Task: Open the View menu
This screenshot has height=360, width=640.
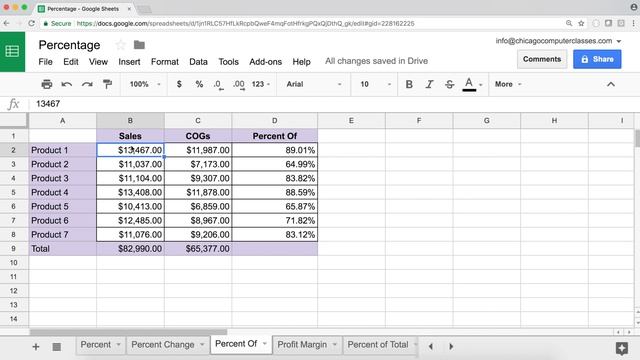Action: tap(98, 62)
